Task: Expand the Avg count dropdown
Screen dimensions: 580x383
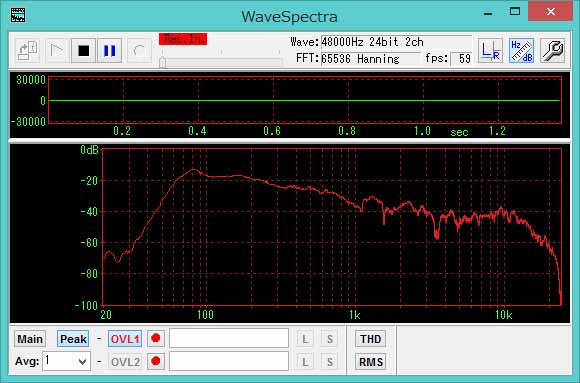Action: tap(67, 361)
